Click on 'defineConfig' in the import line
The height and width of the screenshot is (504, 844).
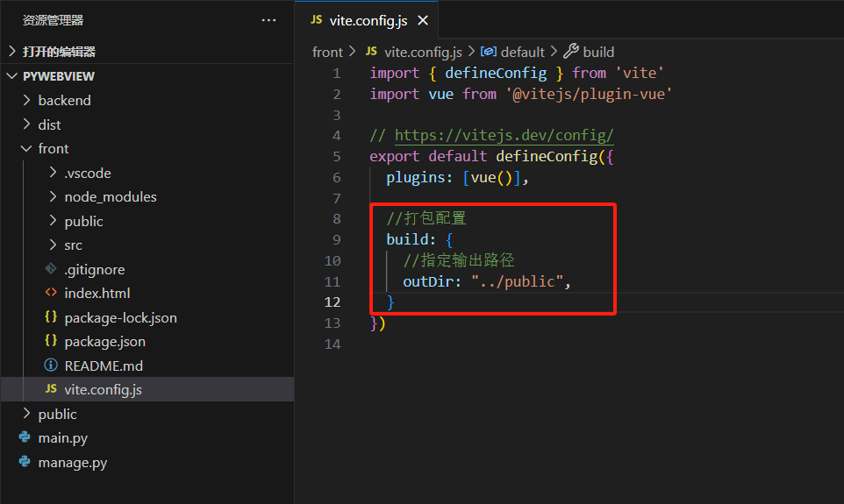[x=496, y=73]
